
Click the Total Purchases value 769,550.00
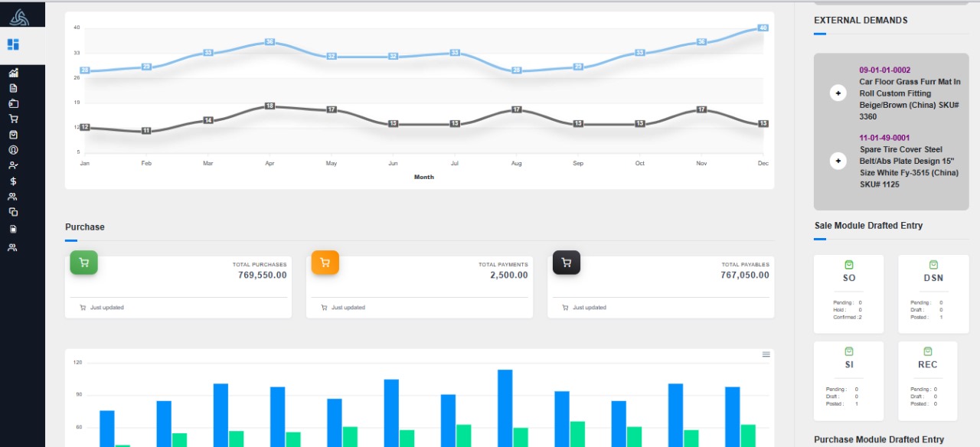pos(263,275)
